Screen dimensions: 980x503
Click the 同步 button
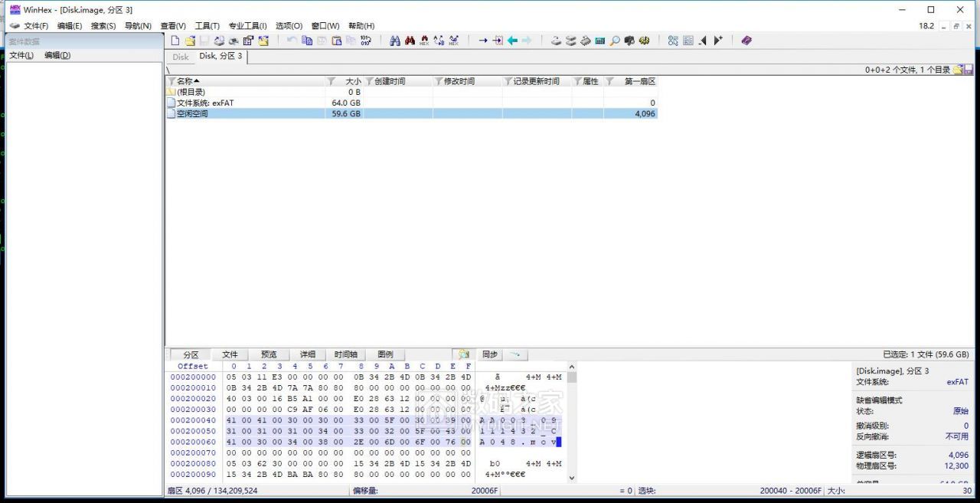(489, 354)
